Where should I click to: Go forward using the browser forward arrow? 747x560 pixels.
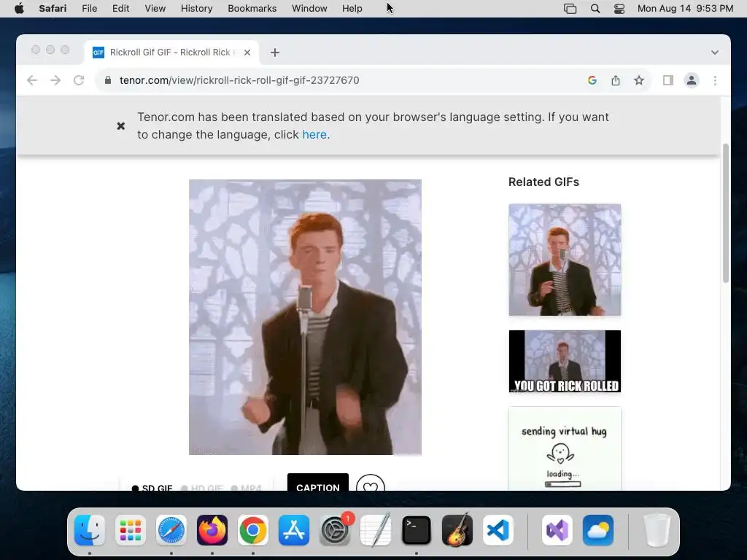coord(55,80)
